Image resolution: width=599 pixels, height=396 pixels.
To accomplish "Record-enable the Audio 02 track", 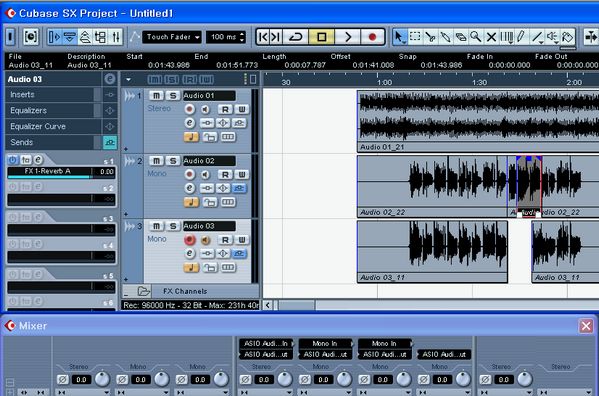I will point(189,175).
